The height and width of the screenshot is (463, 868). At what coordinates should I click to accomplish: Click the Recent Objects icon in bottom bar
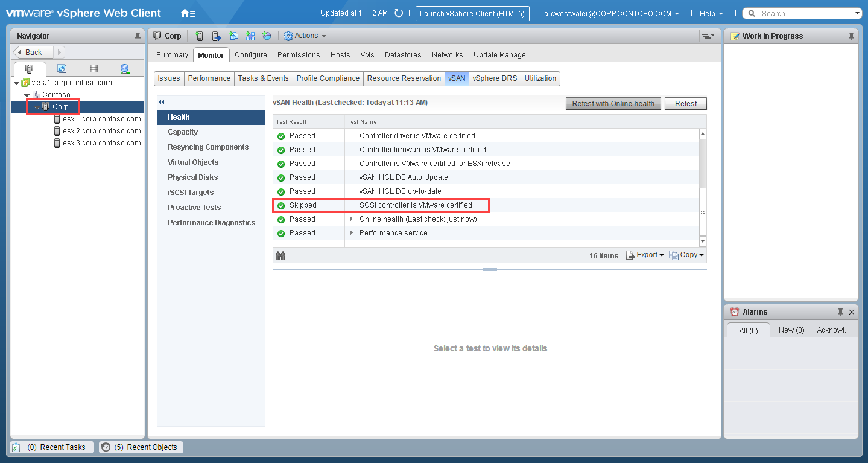tap(106, 447)
